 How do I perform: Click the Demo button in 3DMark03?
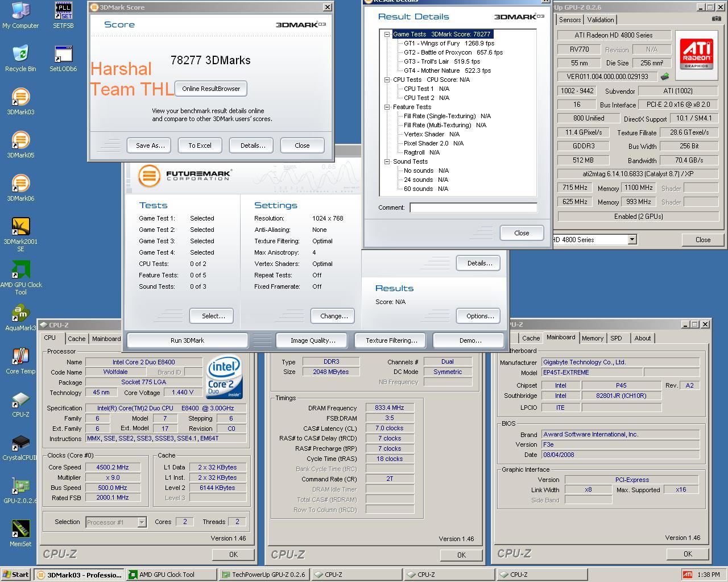click(470, 340)
